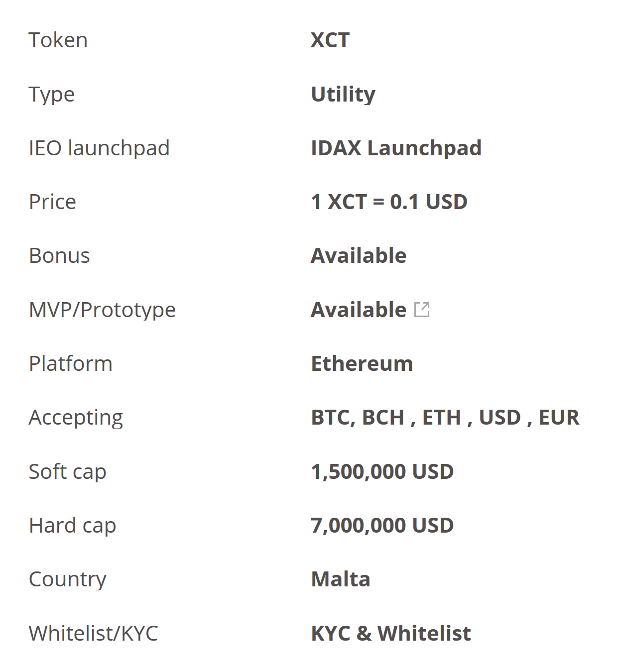Click the soft cap '1,500,000 USD'
This screenshot has height=672, width=620.
[x=382, y=471]
